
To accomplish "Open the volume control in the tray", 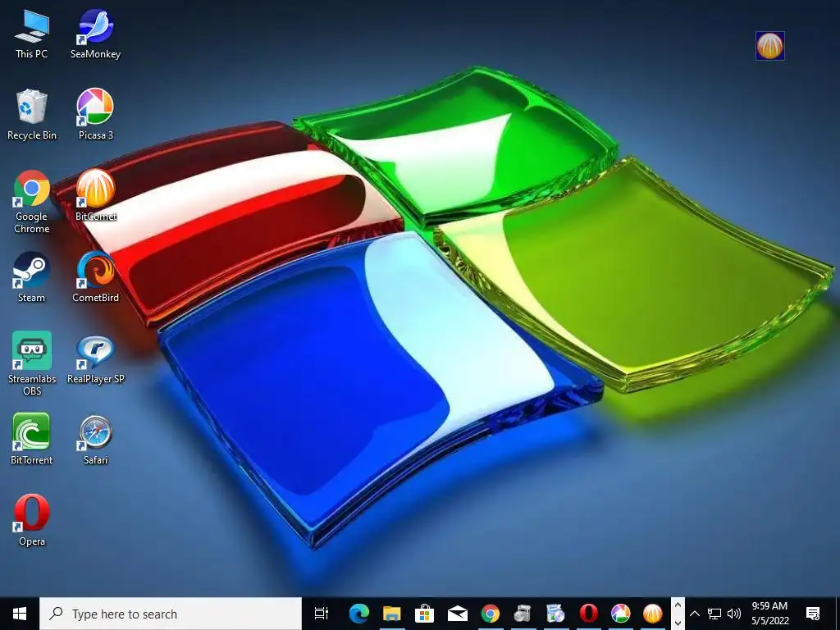I will coord(734,614).
